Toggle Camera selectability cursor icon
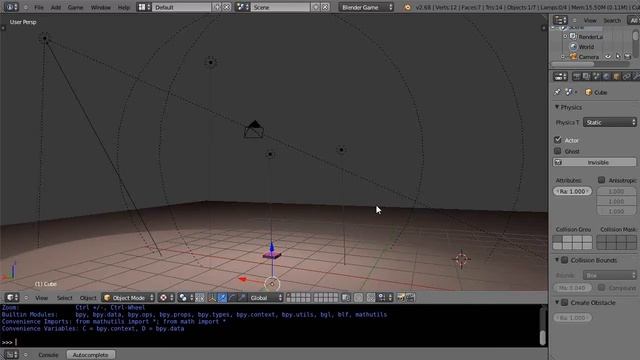The width and height of the screenshot is (640, 360). [x=618, y=56]
